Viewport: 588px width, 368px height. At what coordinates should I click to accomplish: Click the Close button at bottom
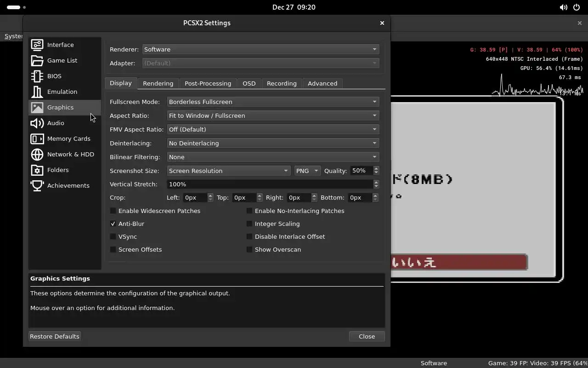pyautogui.click(x=367, y=336)
